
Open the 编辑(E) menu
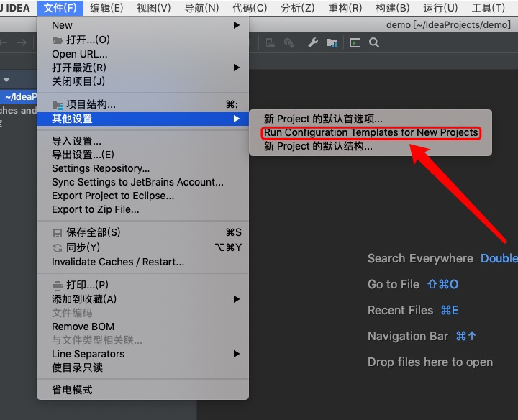click(106, 8)
